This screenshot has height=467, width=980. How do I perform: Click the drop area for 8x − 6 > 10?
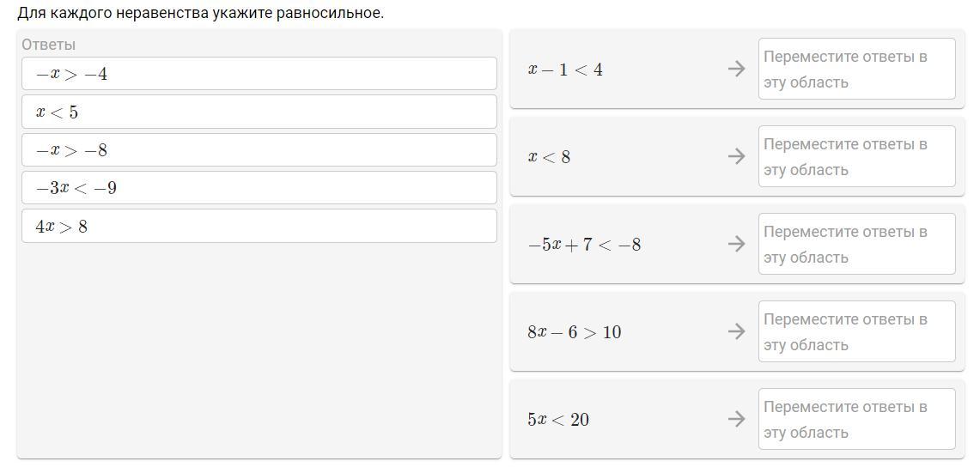(857, 331)
